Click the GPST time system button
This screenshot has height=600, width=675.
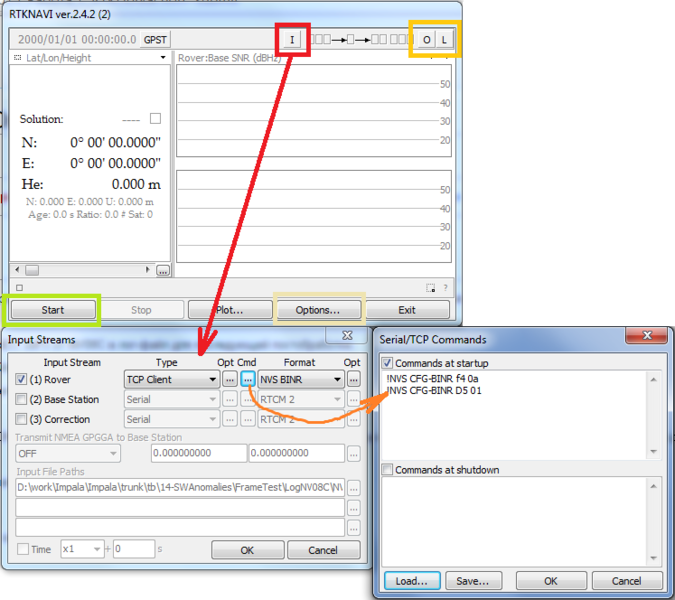[156, 39]
